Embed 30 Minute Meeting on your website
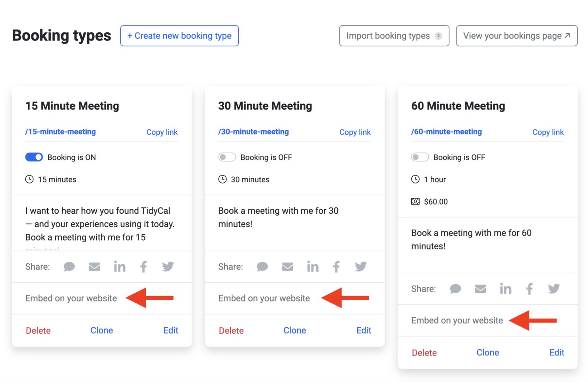588x392 pixels. 264,298
